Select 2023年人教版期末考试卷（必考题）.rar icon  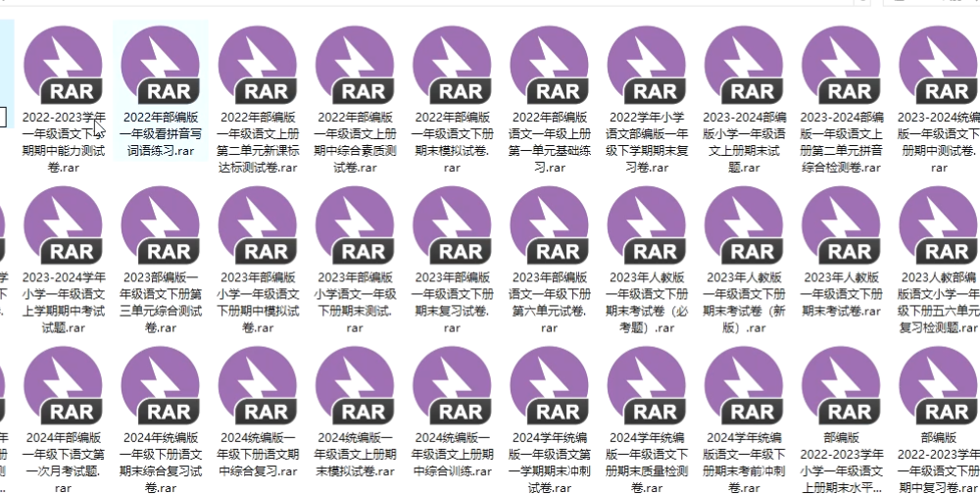(646, 226)
